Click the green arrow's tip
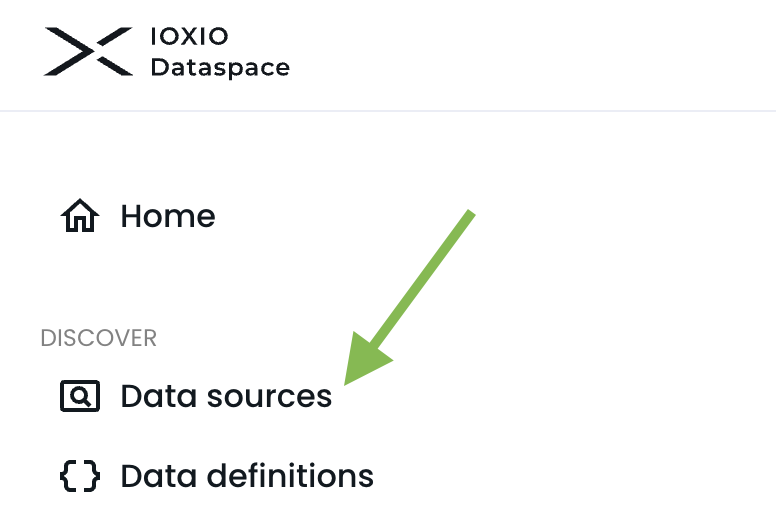 (349, 379)
